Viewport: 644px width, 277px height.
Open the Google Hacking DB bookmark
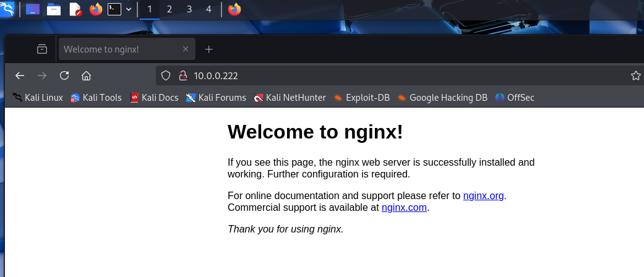point(442,98)
